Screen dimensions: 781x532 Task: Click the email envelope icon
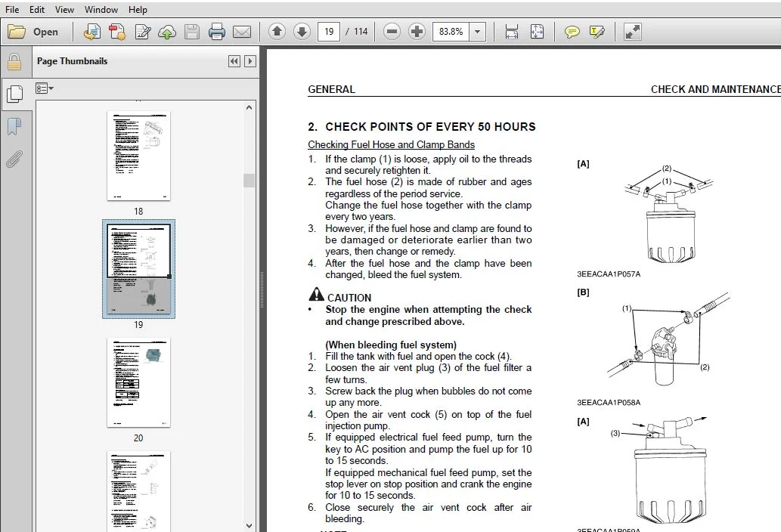(242, 32)
